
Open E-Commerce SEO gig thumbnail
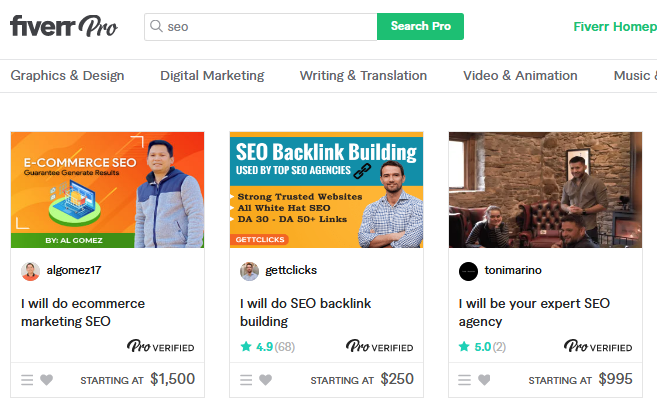coord(107,190)
